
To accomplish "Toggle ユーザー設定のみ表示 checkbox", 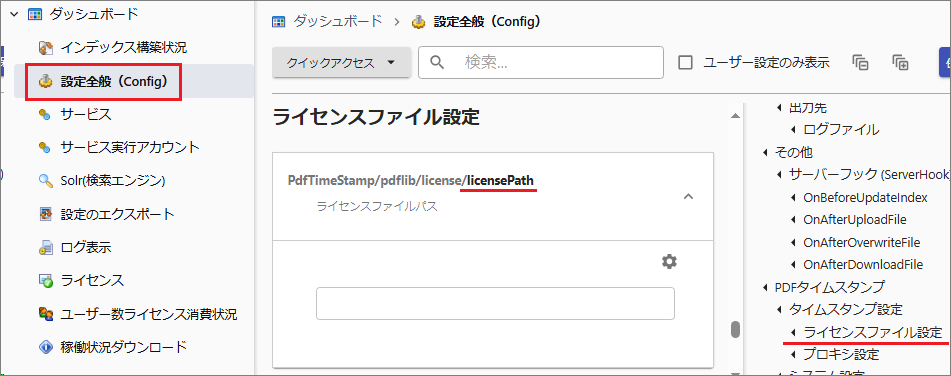I will pyautogui.click(x=685, y=62).
